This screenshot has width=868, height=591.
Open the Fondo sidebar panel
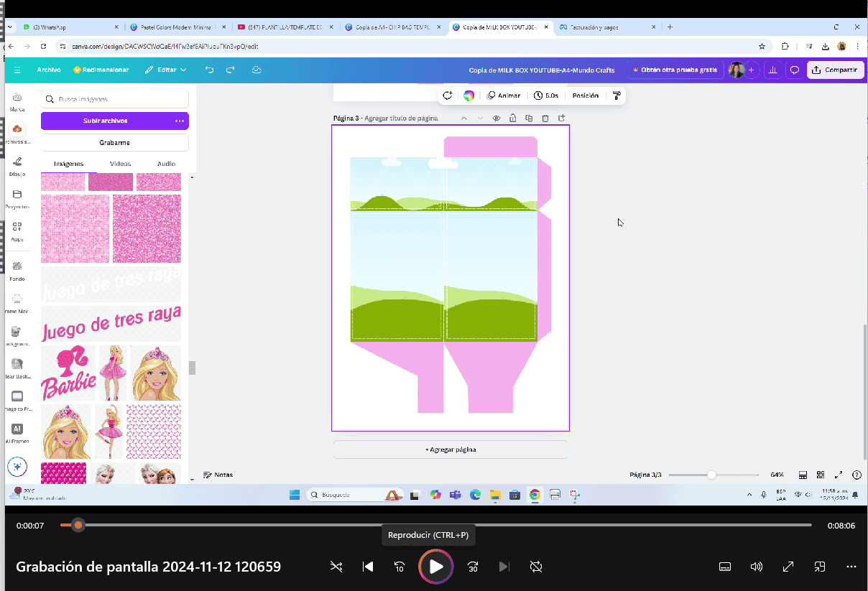click(x=17, y=271)
